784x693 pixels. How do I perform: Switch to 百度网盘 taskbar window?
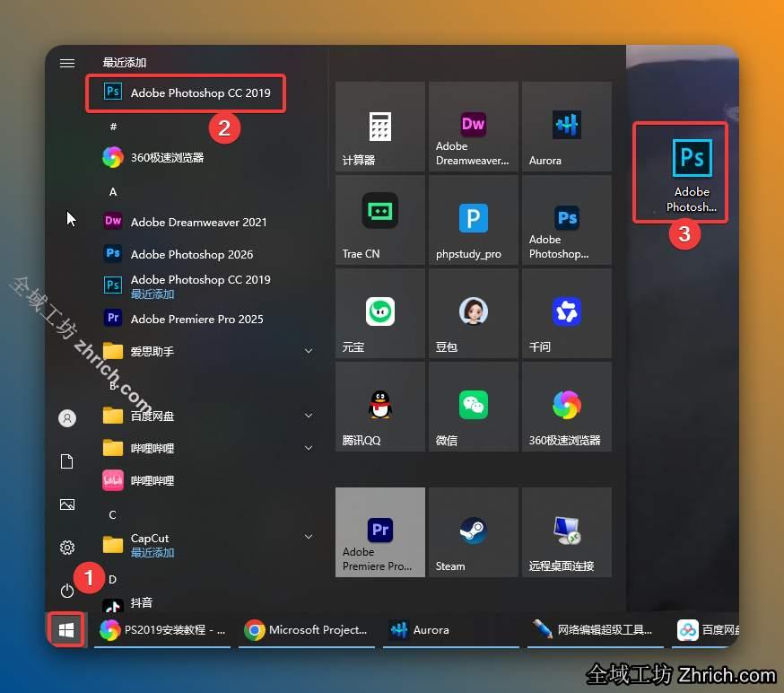point(705,630)
